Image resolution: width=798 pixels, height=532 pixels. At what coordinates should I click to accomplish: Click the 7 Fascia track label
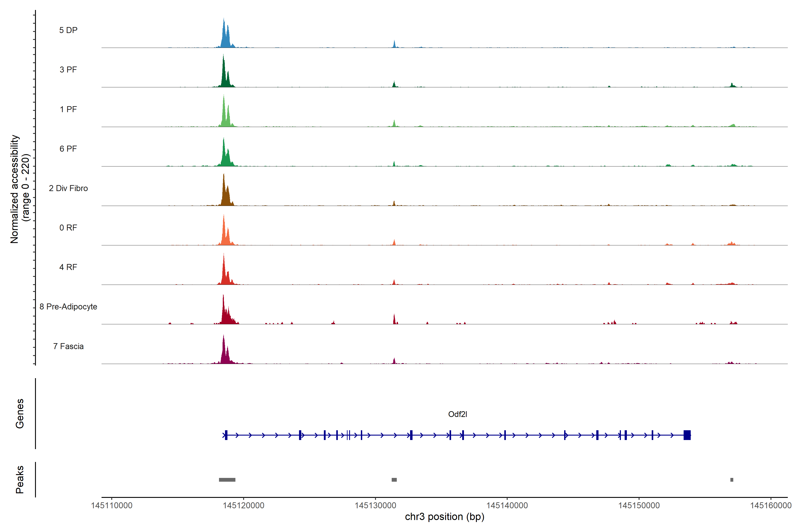click(x=68, y=346)
